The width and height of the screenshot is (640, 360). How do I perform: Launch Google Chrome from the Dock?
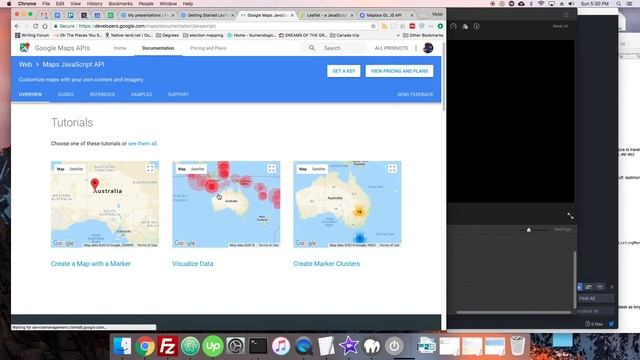pyautogui.click(x=145, y=346)
